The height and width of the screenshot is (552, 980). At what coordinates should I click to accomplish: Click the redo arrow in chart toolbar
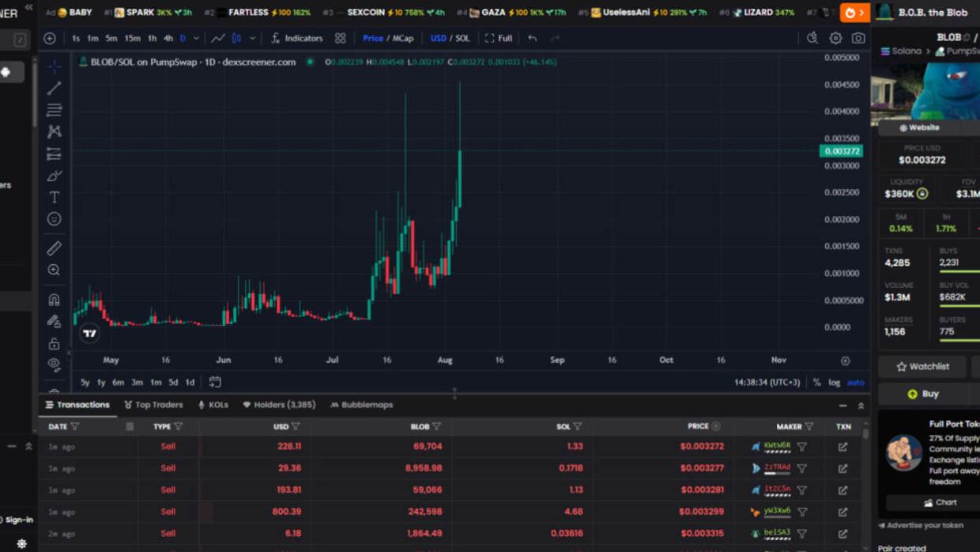coord(555,38)
